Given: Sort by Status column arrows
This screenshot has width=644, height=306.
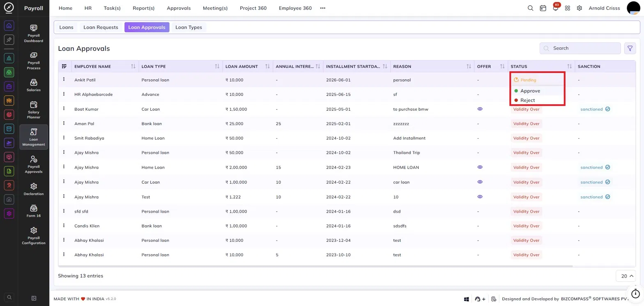Looking at the screenshot, I should coord(569,67).
